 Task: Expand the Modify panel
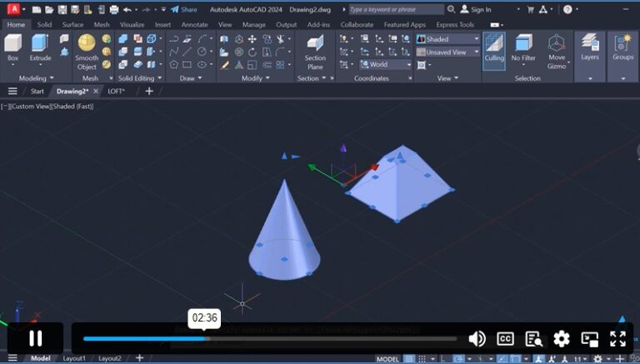point(256,78)
